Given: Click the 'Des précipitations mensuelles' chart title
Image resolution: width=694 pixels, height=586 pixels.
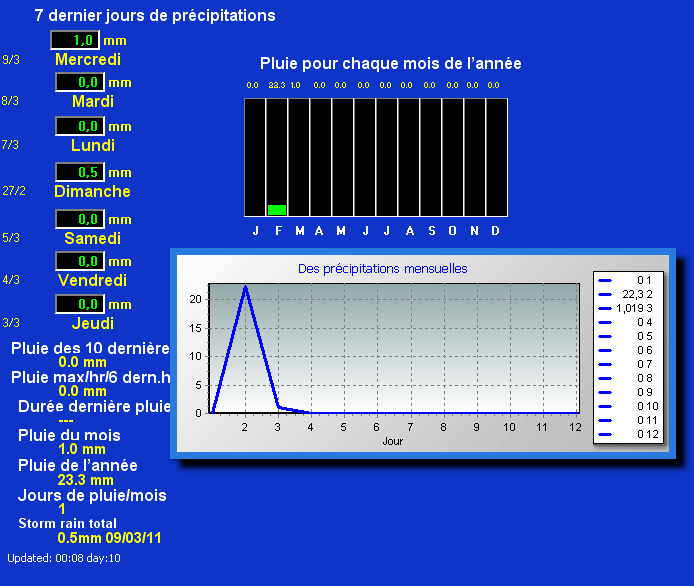Looking at the screenshot, I should click(x=382, y=269).
